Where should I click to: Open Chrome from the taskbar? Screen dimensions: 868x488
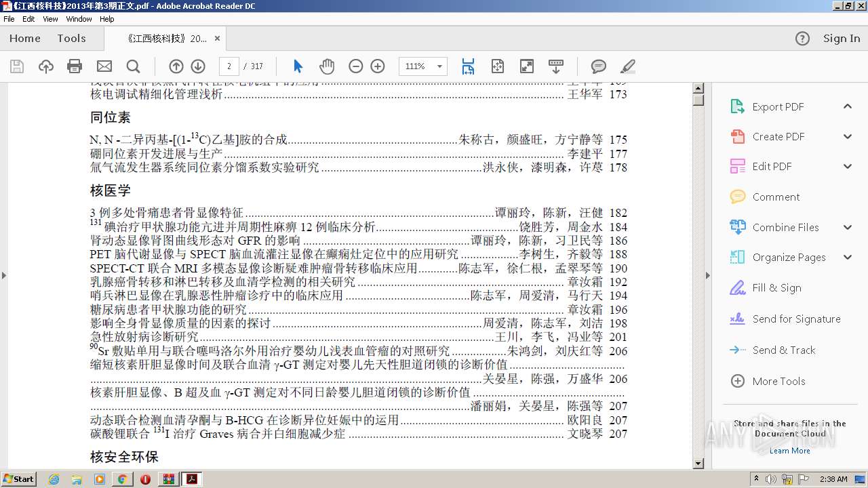tap(122, 479)
